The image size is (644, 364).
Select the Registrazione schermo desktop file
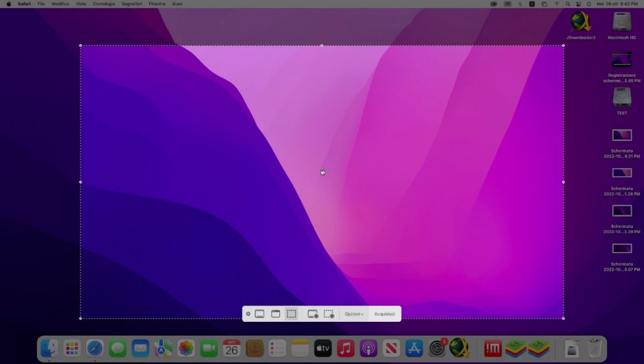tap(621, 60)
